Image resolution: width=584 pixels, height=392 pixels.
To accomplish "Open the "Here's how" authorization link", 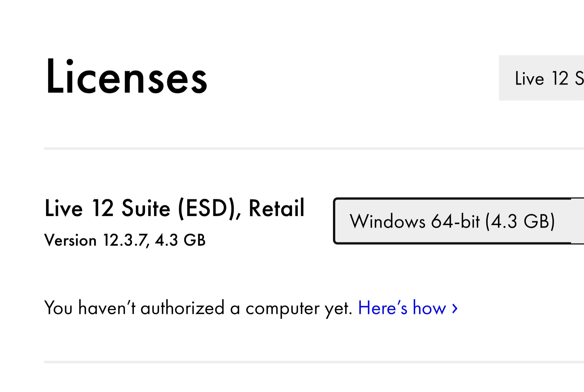I will (402, 308).
